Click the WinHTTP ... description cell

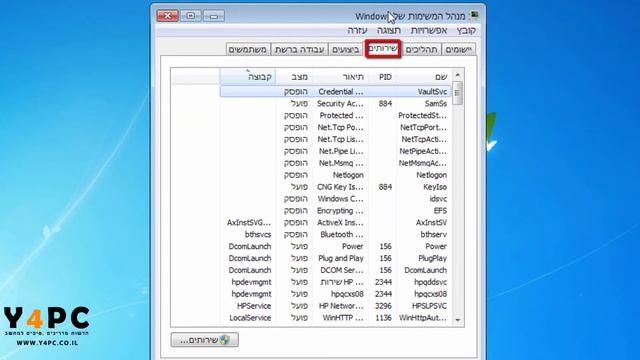[x=343, y=318]
